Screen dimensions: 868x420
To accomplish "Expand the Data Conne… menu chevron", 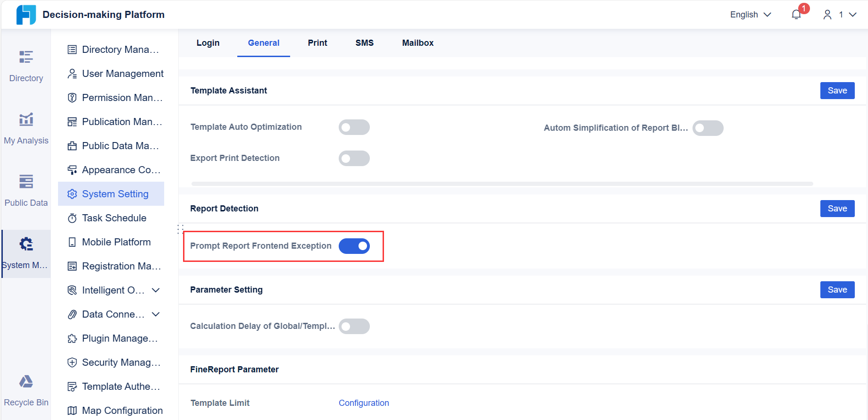I will coord(156,314).
